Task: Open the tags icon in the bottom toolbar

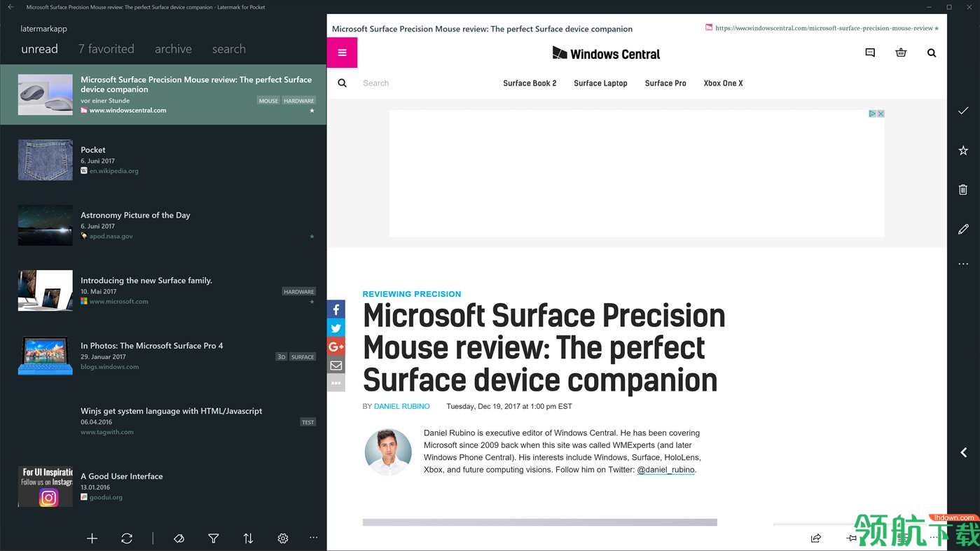Action: click(x=179, y=538)
